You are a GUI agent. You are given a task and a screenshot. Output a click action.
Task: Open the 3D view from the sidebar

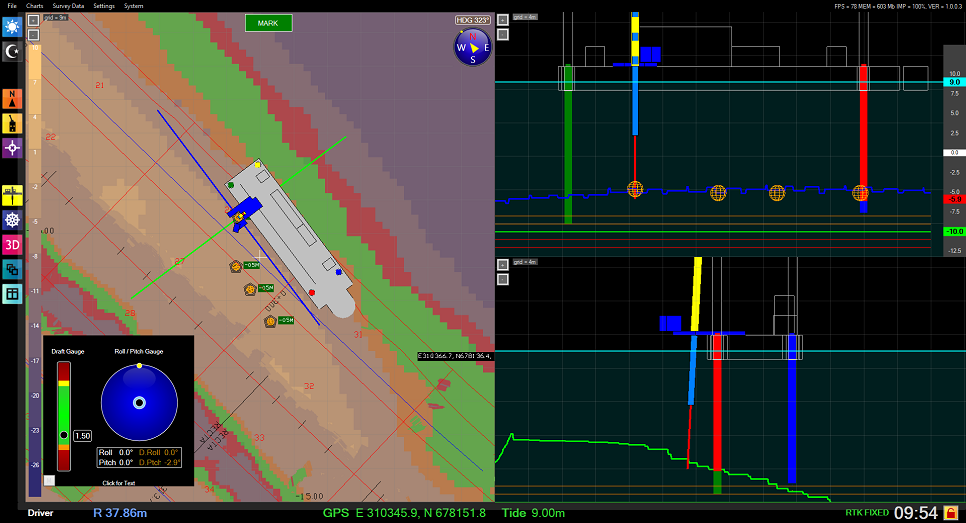(x=13, y=244)
